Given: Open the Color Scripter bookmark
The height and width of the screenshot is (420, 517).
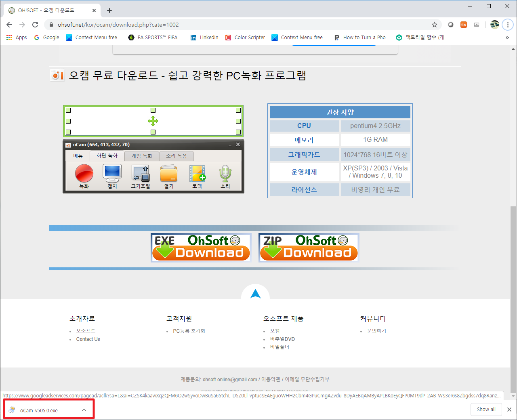Looking at the screenshot, I should pos(245,37).
